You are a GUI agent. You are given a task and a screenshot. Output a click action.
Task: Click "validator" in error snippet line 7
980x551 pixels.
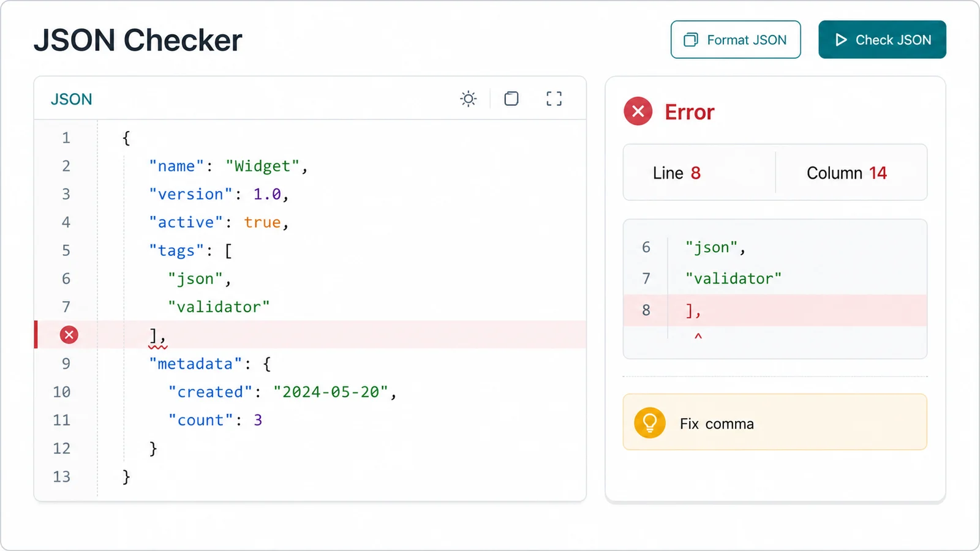point(734,279)
